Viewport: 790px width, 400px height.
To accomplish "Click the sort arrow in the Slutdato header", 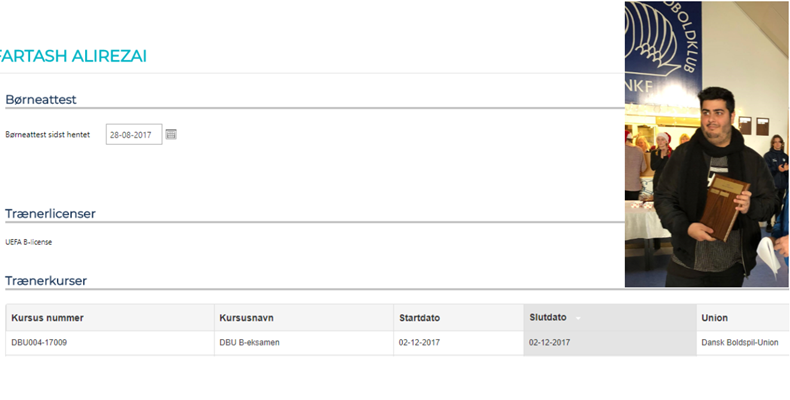I will (x=577, y=318).
